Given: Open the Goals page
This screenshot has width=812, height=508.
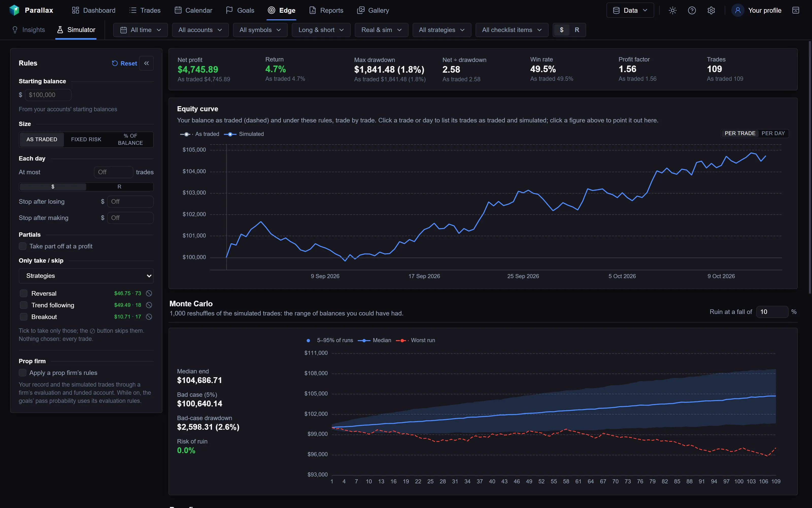Looking at the screenshot, I should coord(240,10).
